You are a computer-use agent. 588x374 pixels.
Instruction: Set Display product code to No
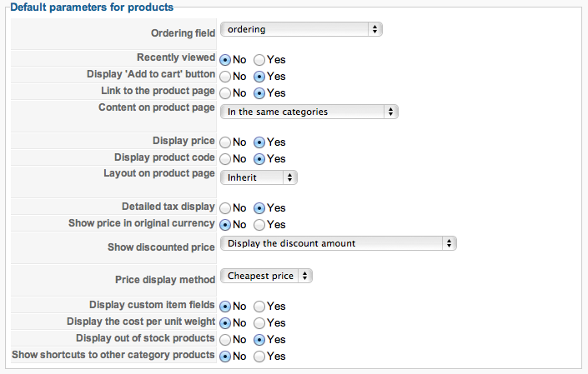225,158
